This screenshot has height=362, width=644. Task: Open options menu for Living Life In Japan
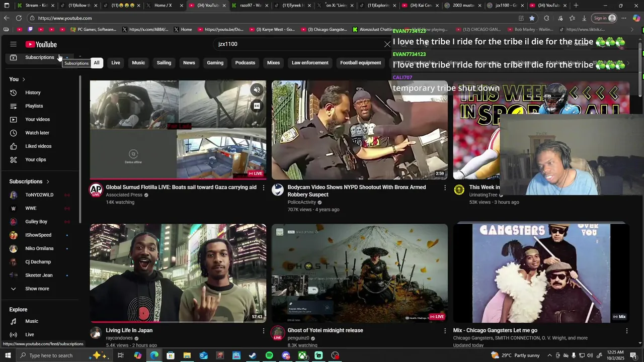coord(263,331)
